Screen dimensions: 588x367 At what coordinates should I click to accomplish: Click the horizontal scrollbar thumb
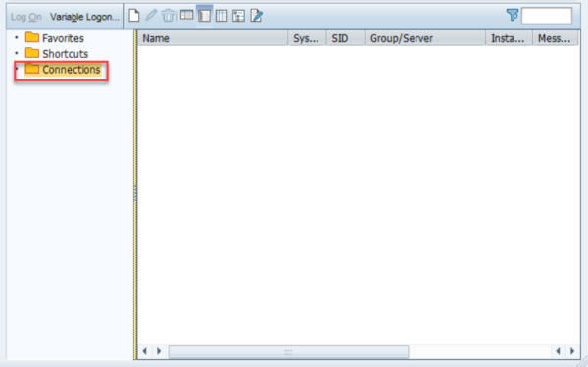coord(288,352)
